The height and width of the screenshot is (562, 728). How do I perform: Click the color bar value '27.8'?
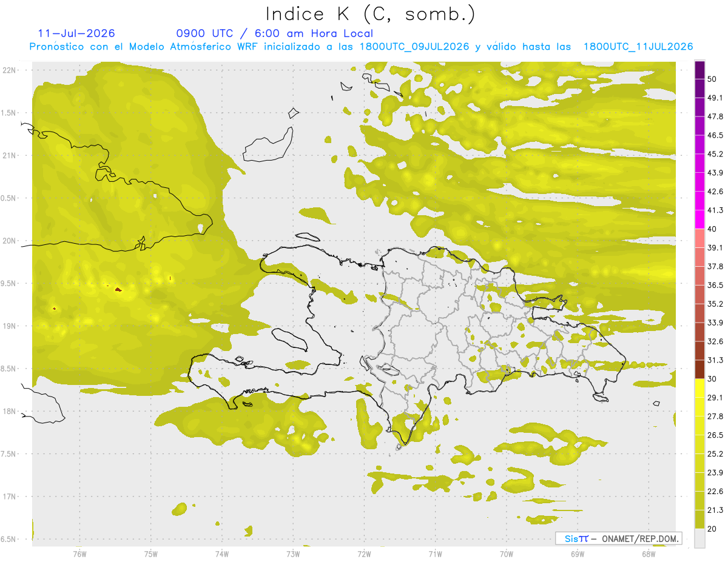tap(715, 416)
